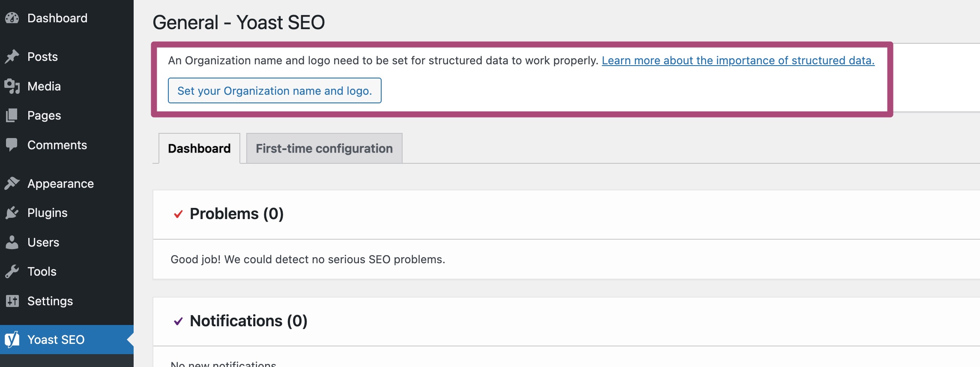Open the Comments menu item
This screenshot has width=980, height=367.
coord(67,145)
